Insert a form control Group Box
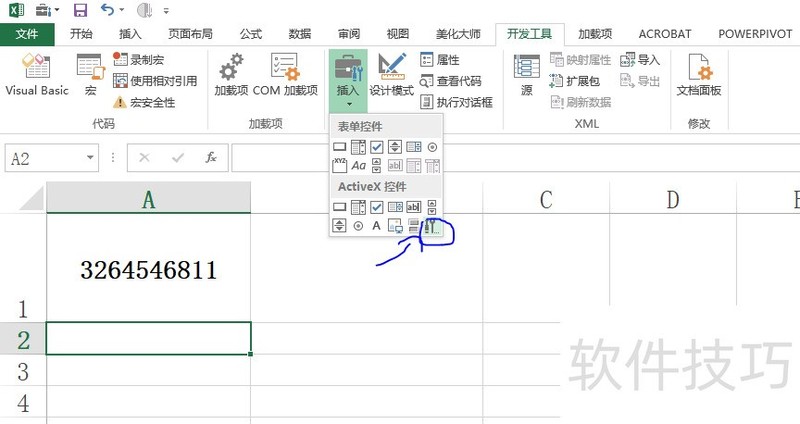Viewport: 800px width, 424px height. coord(339,165)
